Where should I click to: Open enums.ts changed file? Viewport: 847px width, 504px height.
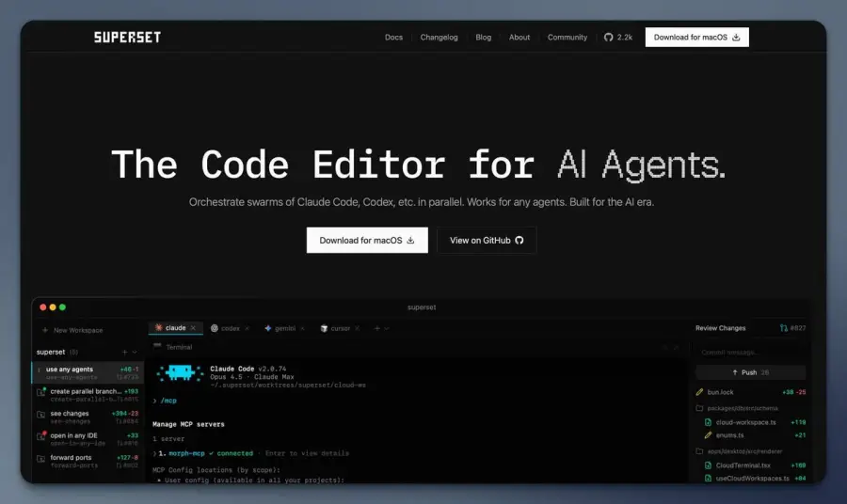pyautogui.click(x=755, y=435)
